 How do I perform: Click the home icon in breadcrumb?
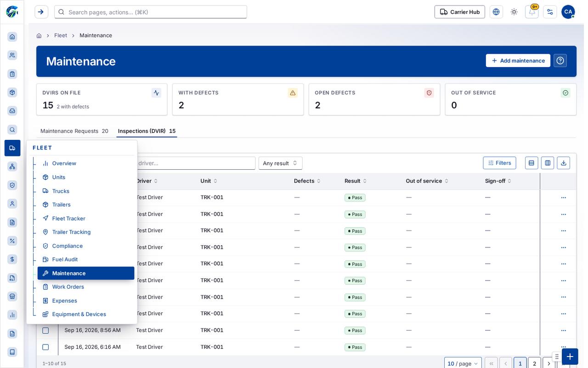click(39, 35)
